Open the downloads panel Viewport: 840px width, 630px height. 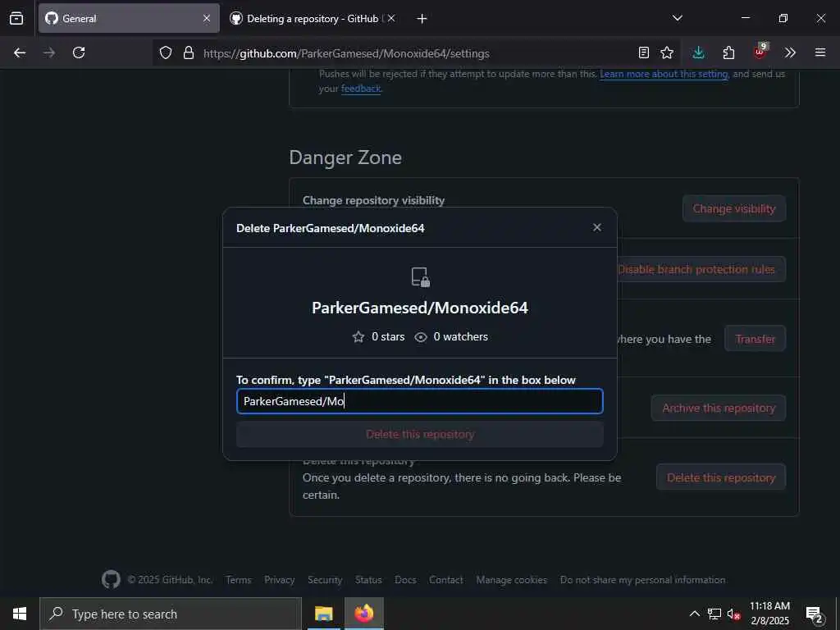coord(698,52)
